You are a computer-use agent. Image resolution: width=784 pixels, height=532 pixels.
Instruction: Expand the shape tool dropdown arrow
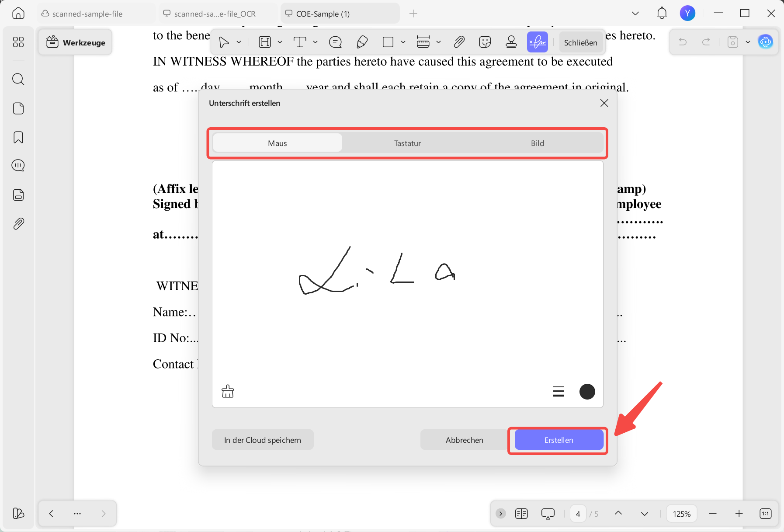[x=403, y=42]
